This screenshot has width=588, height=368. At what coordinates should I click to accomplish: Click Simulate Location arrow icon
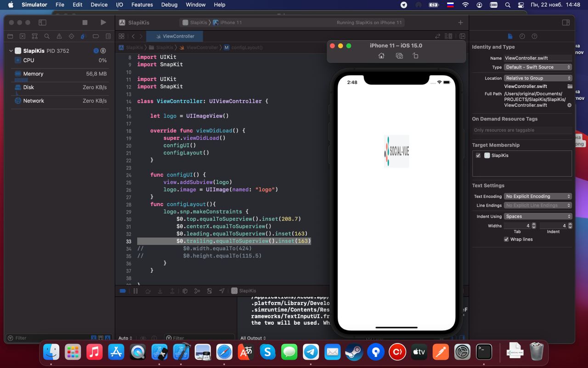222,291
